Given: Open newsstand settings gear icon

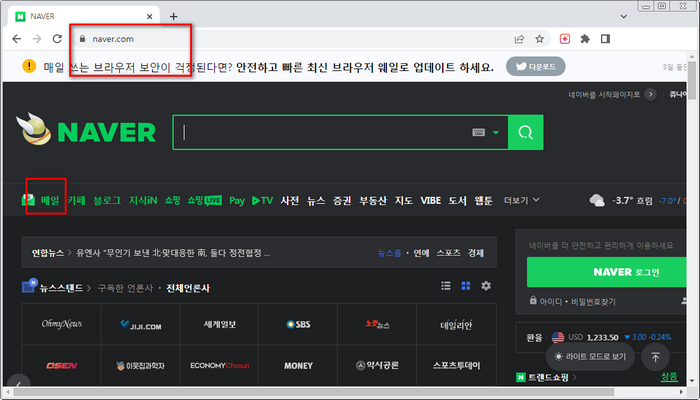Looking at the screenshot, I should 486,286.
